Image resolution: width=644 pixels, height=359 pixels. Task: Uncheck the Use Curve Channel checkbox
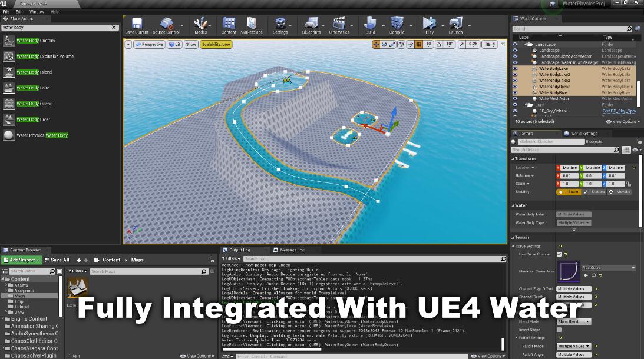point(559,254)
